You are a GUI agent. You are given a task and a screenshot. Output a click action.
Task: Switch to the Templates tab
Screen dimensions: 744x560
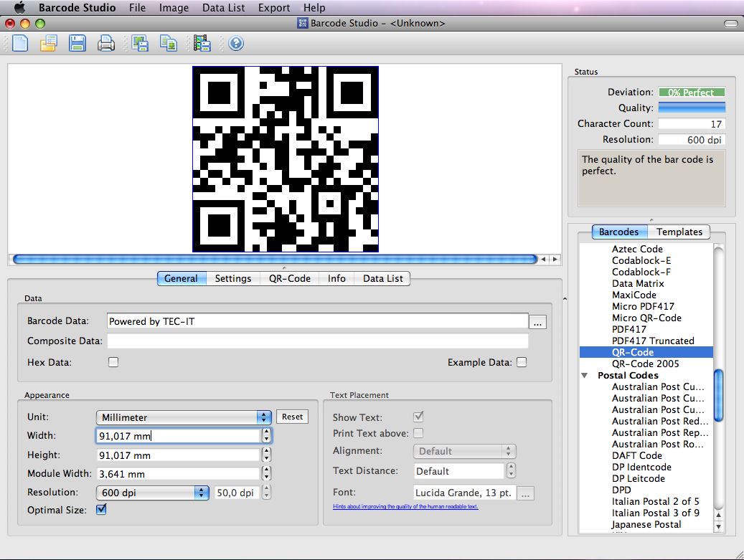coord(679,232)
